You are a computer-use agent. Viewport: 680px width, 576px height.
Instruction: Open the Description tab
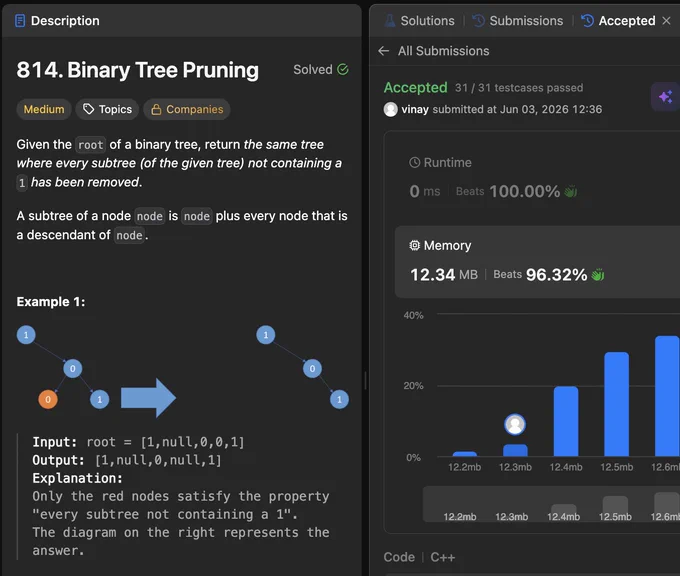click(57, 21)
